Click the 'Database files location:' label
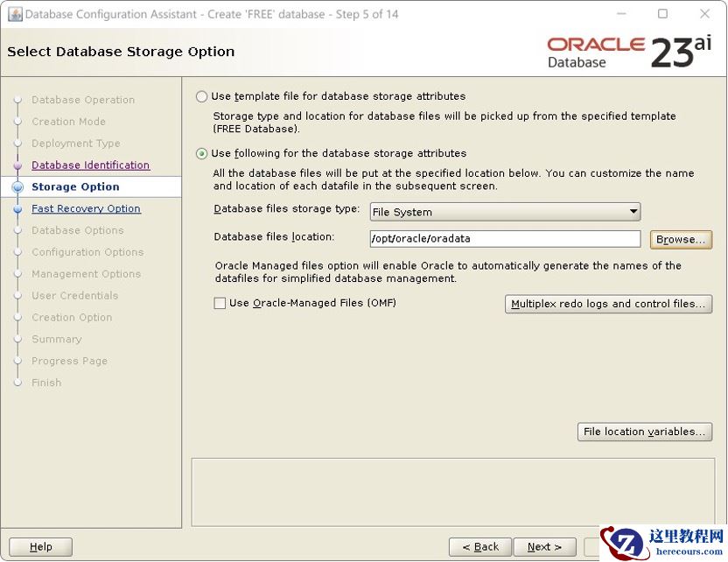 [x=274, y=237]
